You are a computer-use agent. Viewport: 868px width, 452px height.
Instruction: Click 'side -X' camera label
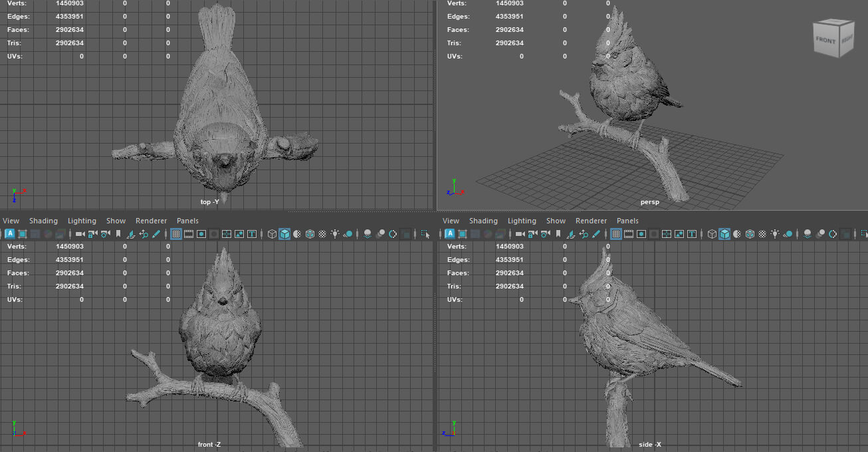(649, 444)
